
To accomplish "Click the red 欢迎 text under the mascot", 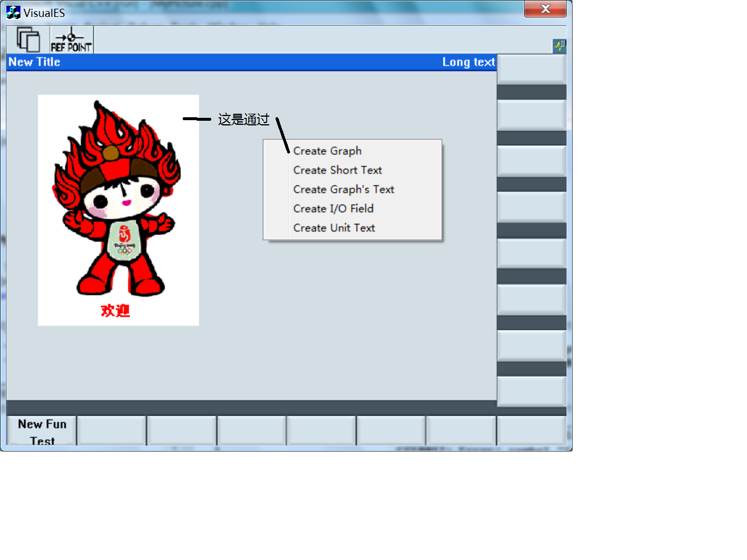I will (x=116, y=310).
